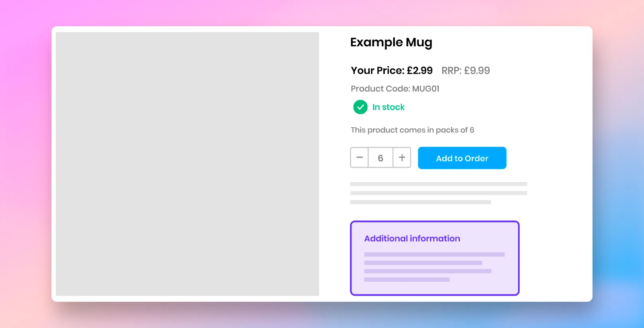The height and width of the screenshot is (328, 644).
Task: Click the green In stock checkmark icon
Action: tap(360, 107)
